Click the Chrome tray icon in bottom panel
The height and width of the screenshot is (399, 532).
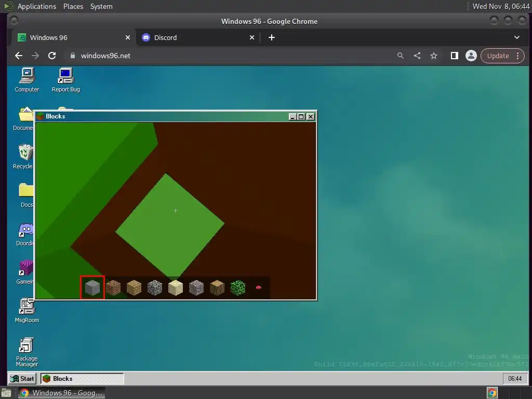(493, 393)
